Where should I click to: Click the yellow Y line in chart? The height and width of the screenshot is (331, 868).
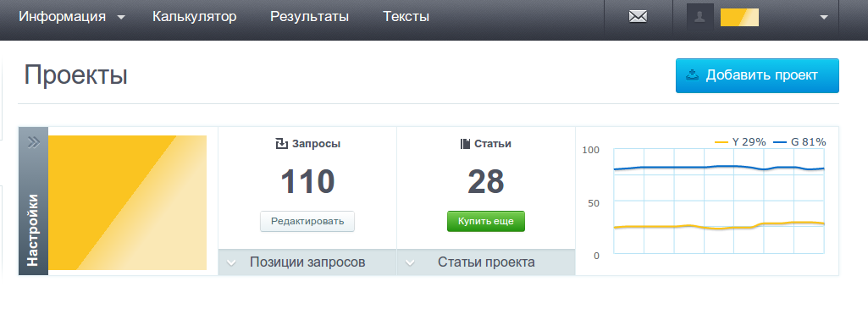719,226
